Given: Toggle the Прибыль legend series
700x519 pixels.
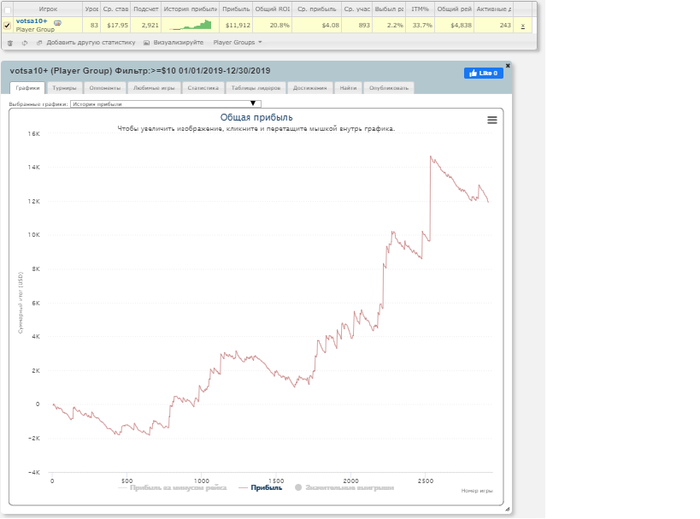Looking at the screenshot, I should point(261,488).
